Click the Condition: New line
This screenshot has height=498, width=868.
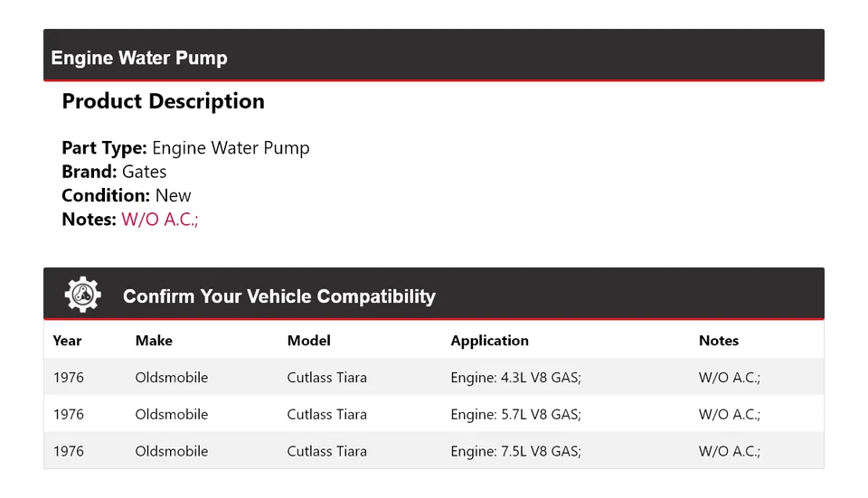[127, 195]
